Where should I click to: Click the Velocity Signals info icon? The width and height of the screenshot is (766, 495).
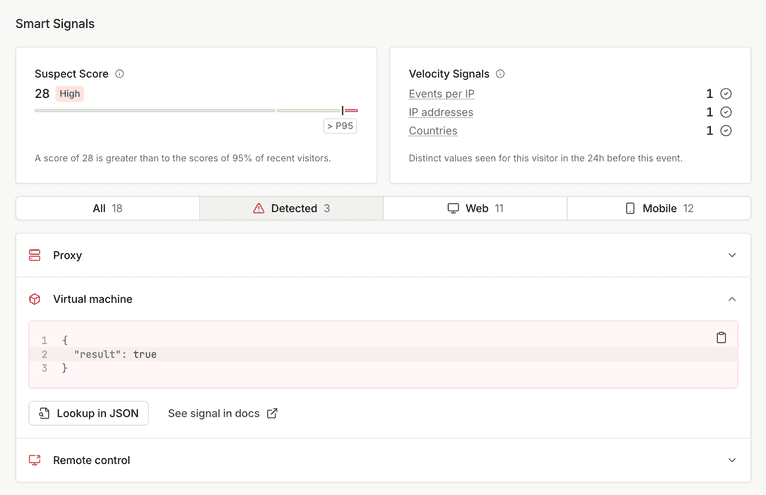click(500, 74)
